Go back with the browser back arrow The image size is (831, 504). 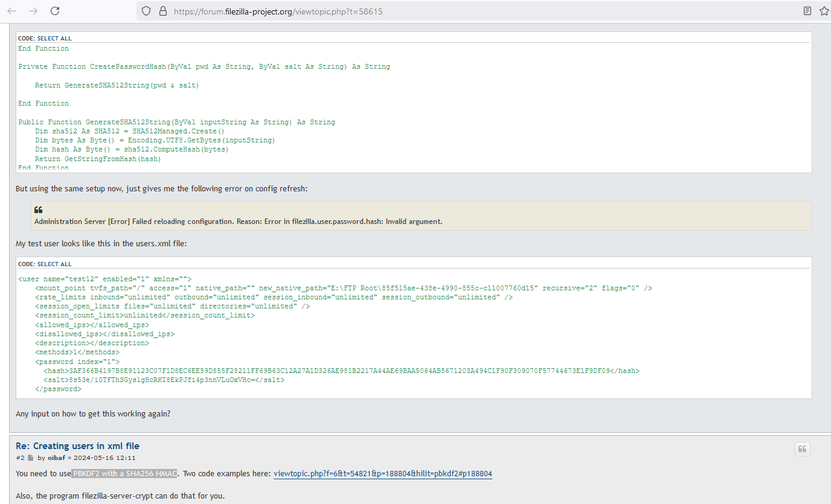coord(11,11)
